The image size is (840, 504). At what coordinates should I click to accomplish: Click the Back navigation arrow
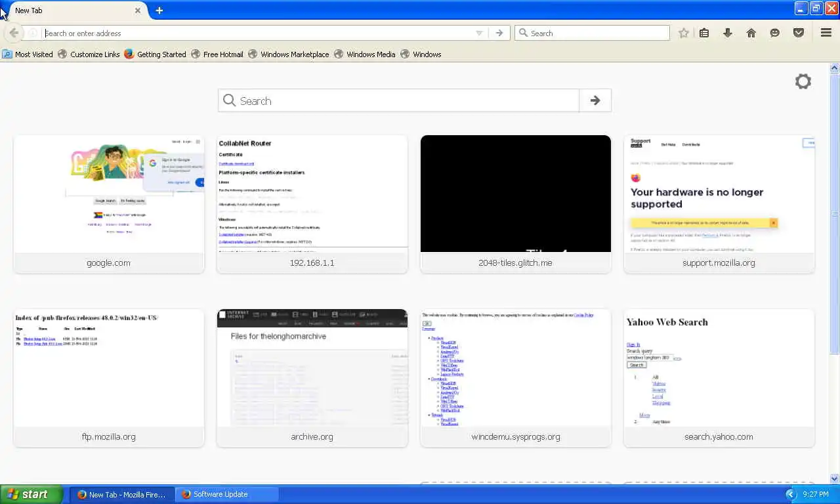pos(14,33)
